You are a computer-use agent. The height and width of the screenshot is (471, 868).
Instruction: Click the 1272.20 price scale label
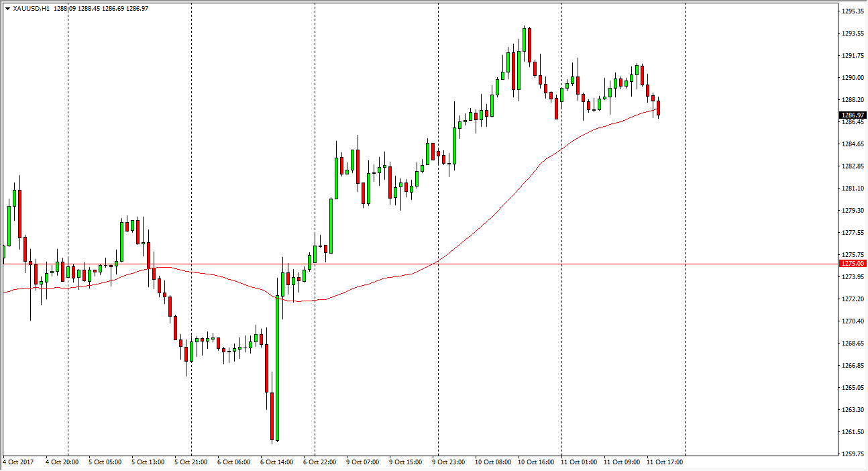click(x=851, y=299)
